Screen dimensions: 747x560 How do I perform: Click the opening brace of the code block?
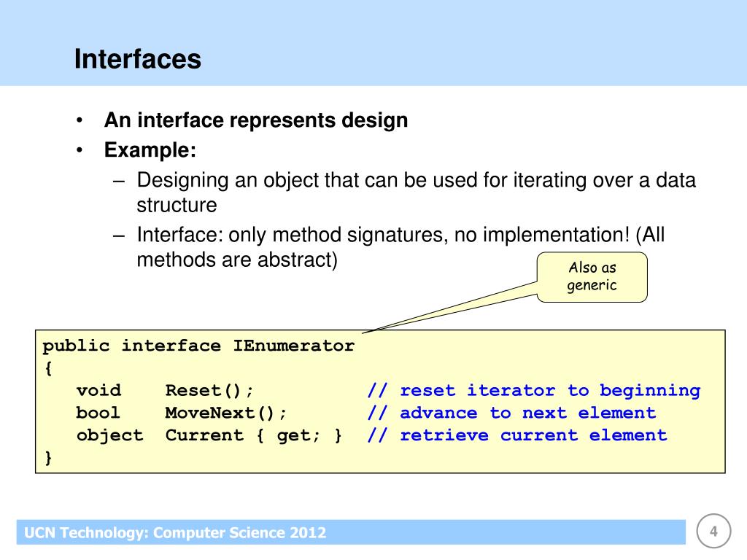48,368
